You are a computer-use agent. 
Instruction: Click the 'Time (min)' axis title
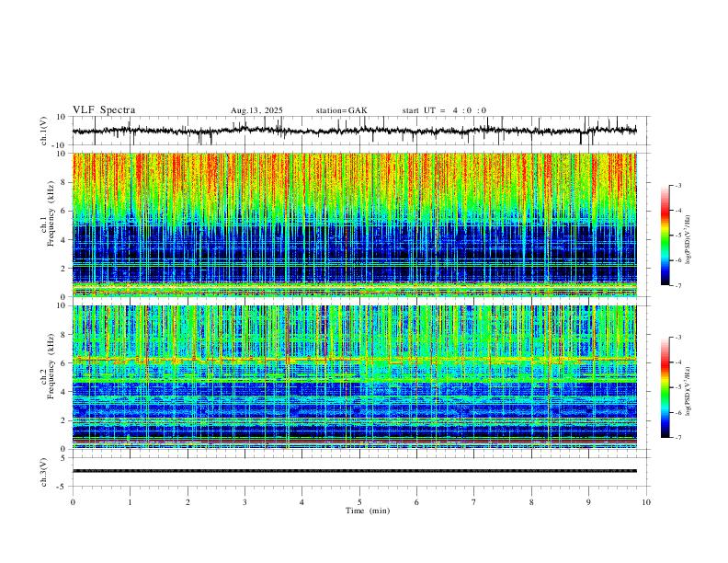[368, 511]
